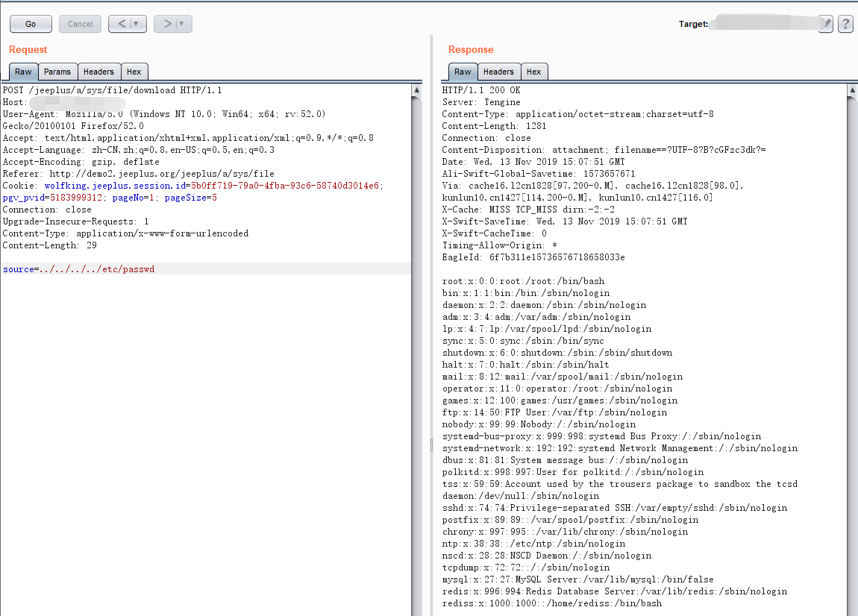This screenshot has height=616, width=858.
Task: Click the response pane scroll-up arrow
Action: pos(852,89)
